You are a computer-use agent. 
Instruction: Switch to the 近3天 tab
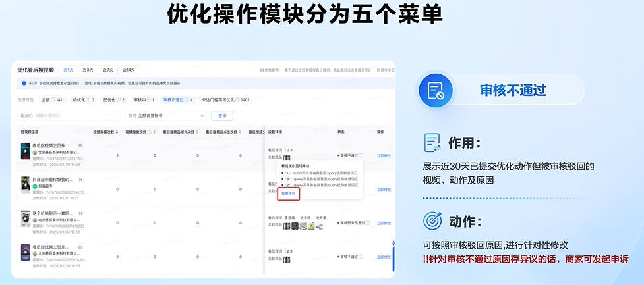pos(87,70)
